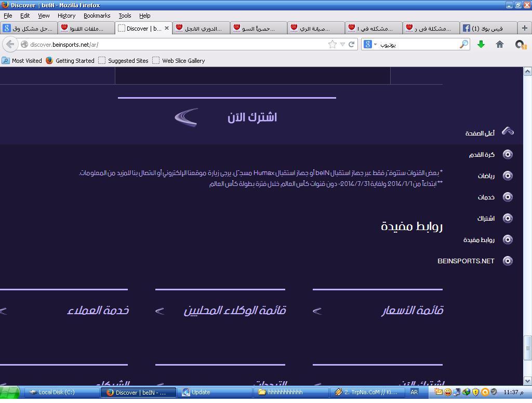Viewport: 532px width, 403px height.
Task: Open Getting Started bookmark
Action: pyautogui.click(x=70, y=61)
